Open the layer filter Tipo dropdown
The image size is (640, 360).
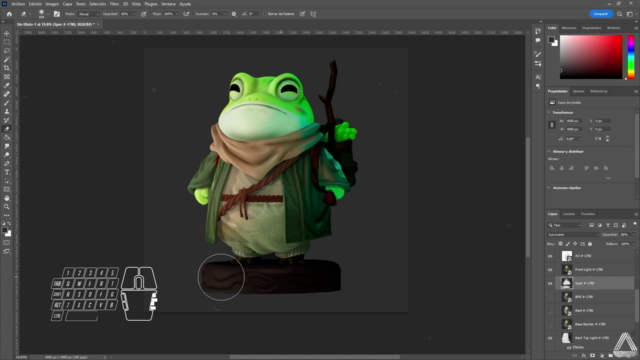[564, 225]
